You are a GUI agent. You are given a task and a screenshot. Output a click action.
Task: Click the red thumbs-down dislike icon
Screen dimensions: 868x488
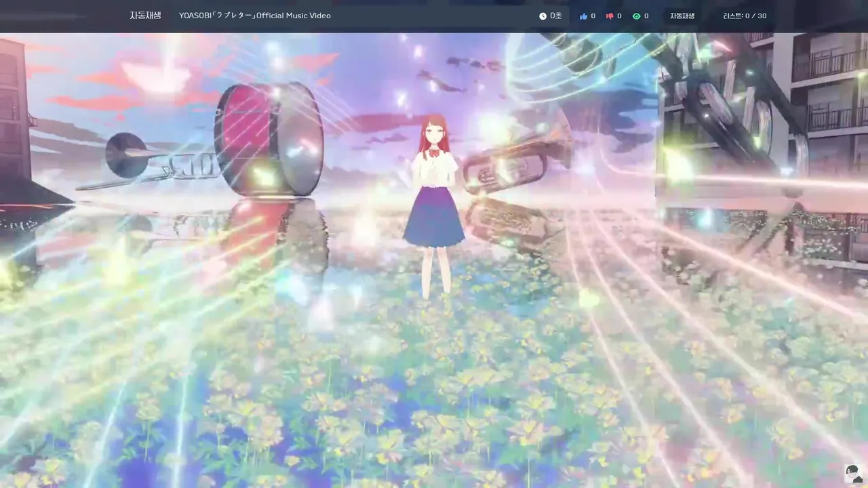coord(610,16)
